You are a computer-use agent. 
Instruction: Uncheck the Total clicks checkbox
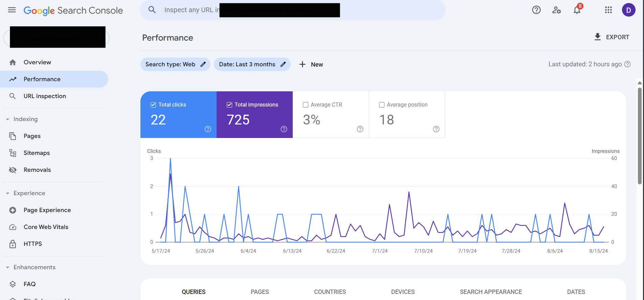(153, 105)
